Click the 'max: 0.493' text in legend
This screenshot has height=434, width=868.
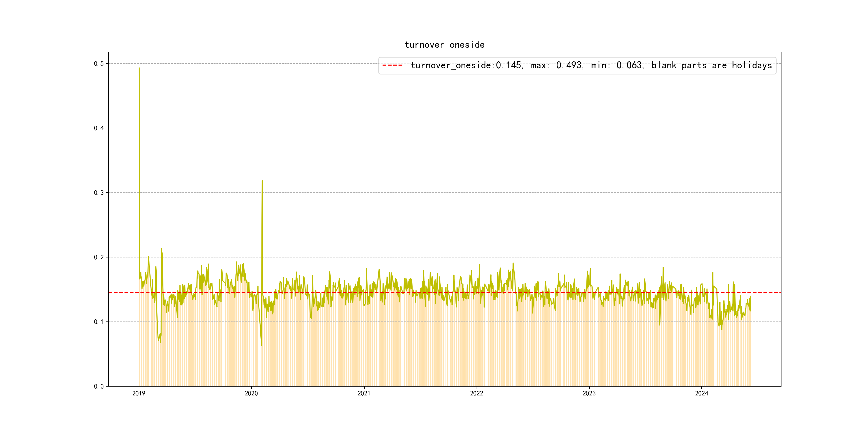click(557, 65)
